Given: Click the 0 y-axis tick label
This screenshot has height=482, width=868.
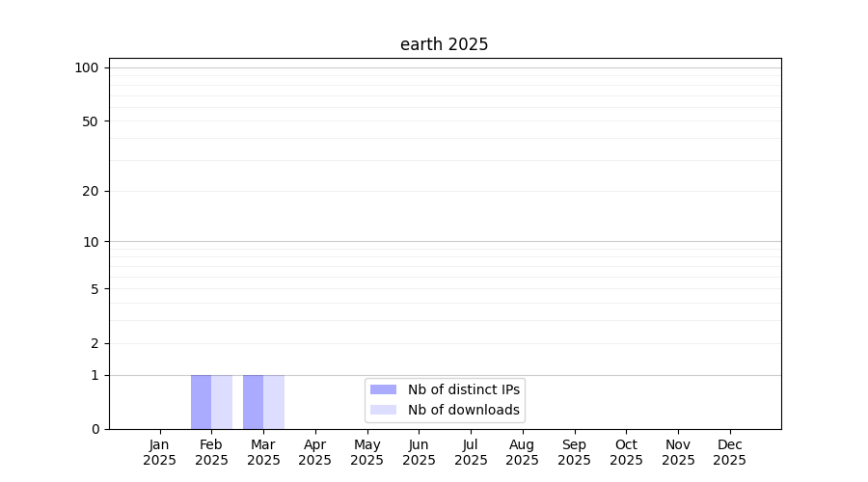Looking at the screenshot, I should coord(94,429).
